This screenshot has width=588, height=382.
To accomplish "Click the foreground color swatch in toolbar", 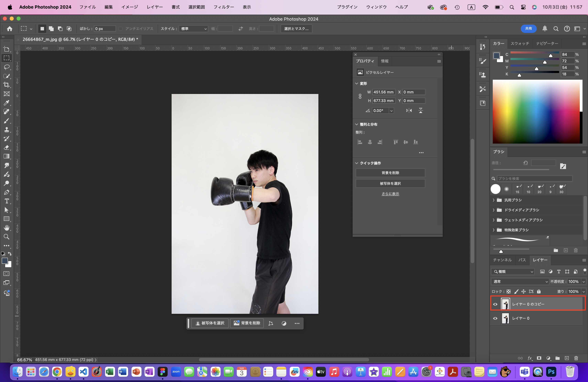I will point(4,261).
